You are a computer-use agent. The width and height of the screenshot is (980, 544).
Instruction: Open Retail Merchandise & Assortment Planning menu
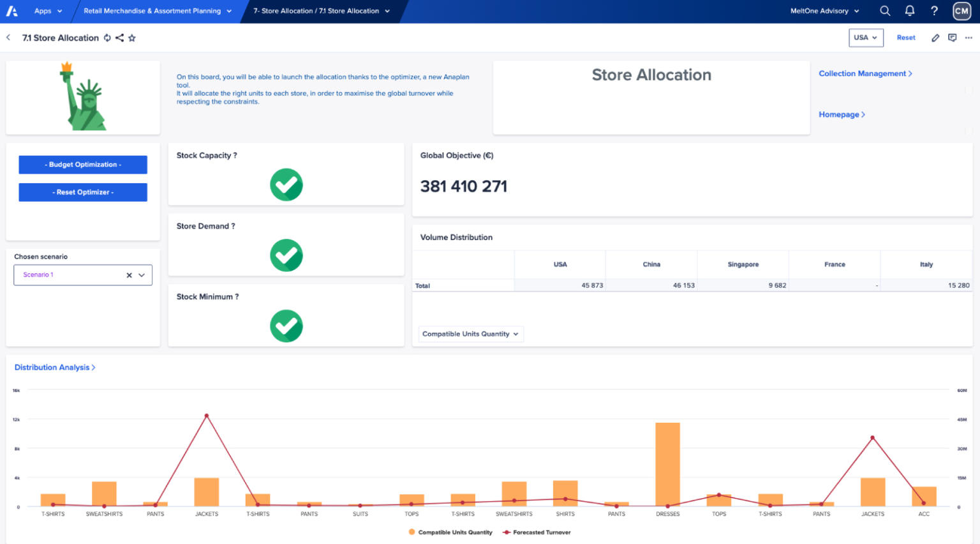pos(157,11)
